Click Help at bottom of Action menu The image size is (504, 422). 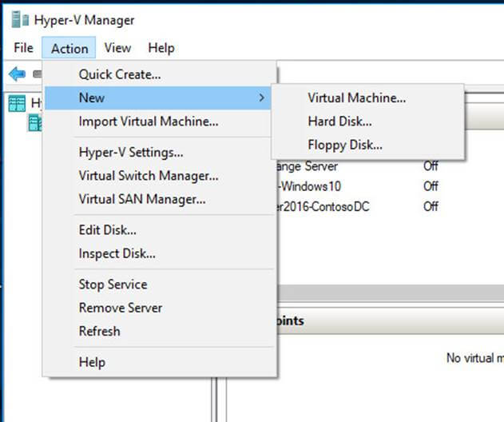[160, 362]
